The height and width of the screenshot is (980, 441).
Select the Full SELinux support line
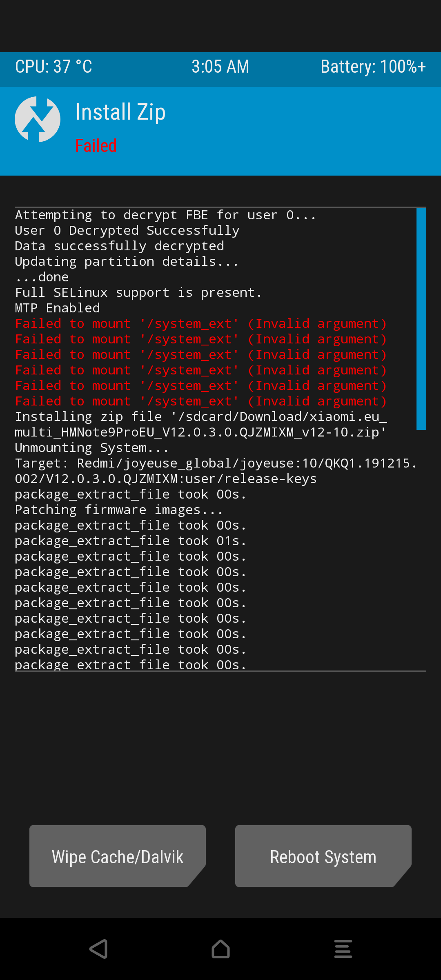(x=138, y=293)
